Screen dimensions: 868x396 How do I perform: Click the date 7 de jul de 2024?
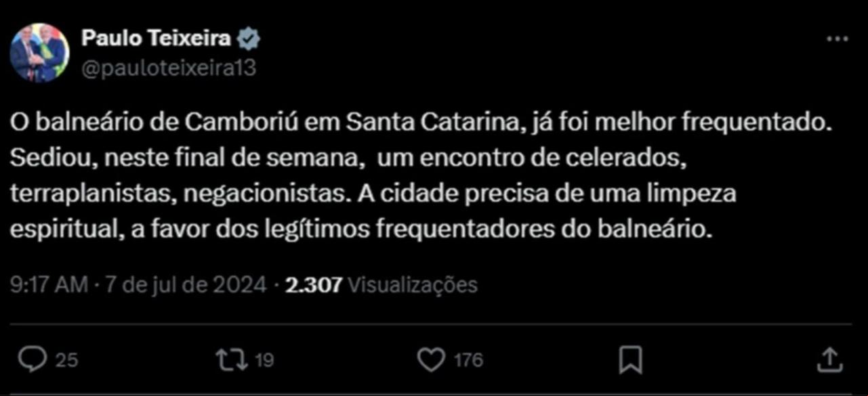tap(185, 285)
